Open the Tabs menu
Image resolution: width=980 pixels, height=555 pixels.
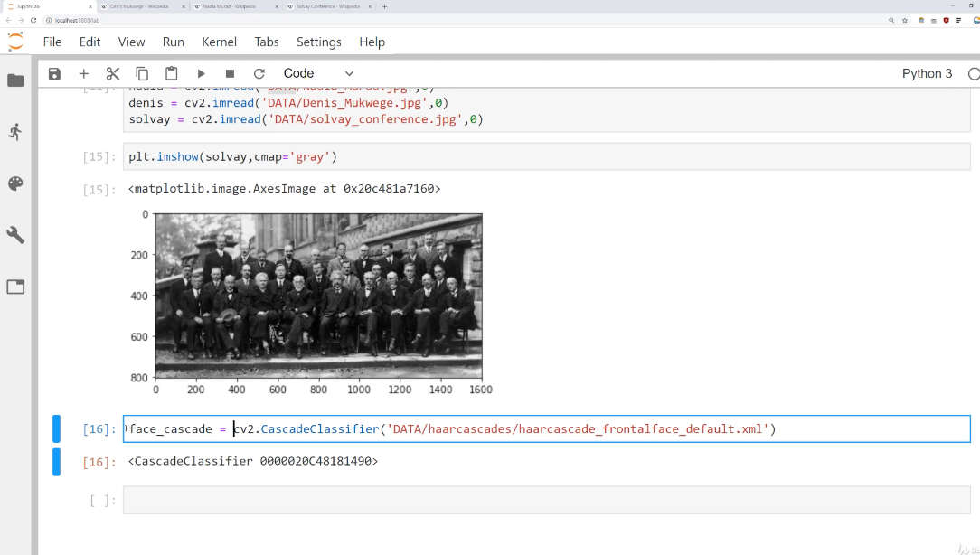pyautogui.click(x=267, y=42)
